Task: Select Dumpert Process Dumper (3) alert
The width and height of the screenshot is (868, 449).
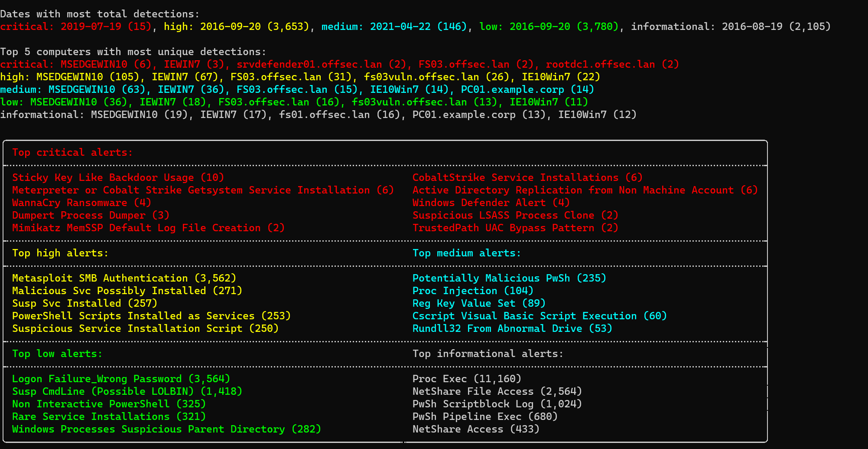Action: click(x=91, y=215)
